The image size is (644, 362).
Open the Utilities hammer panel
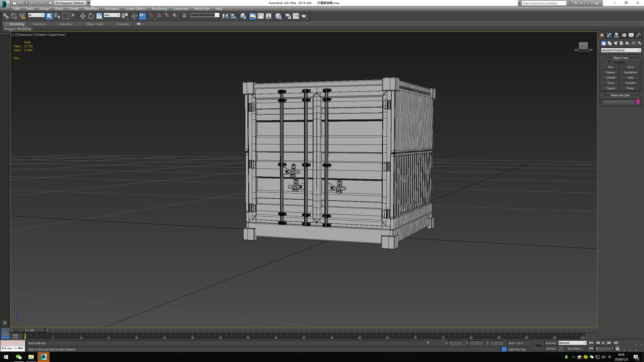(638, 35)
